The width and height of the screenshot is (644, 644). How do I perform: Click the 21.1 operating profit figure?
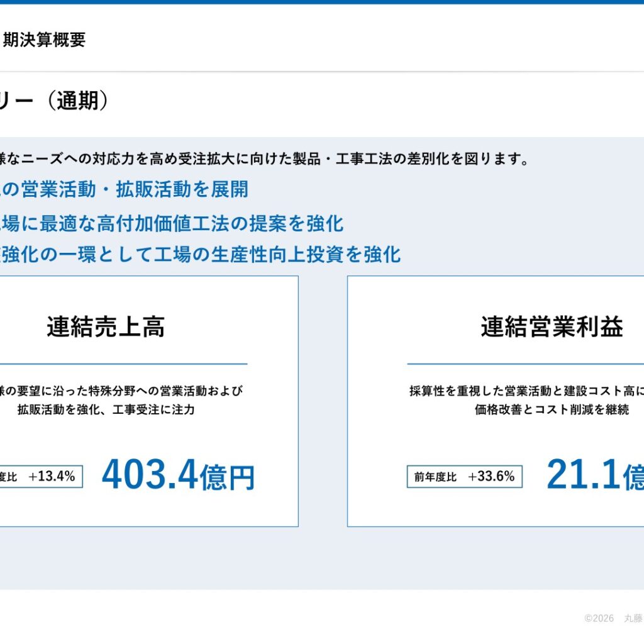pos(583,475)
